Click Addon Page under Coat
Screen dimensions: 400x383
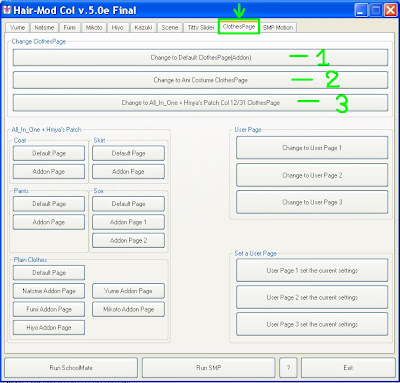click(x=49, y=172)
